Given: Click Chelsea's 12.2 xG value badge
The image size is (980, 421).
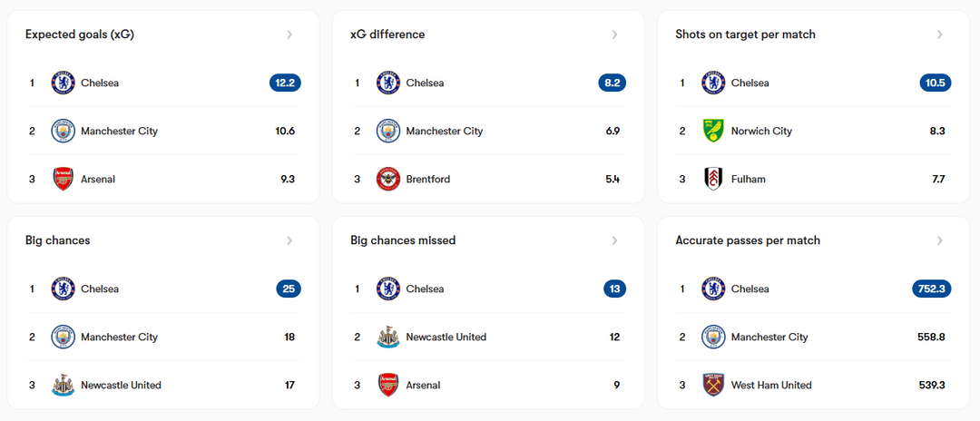Looking at the screenshot, I should tap(285, 83).
